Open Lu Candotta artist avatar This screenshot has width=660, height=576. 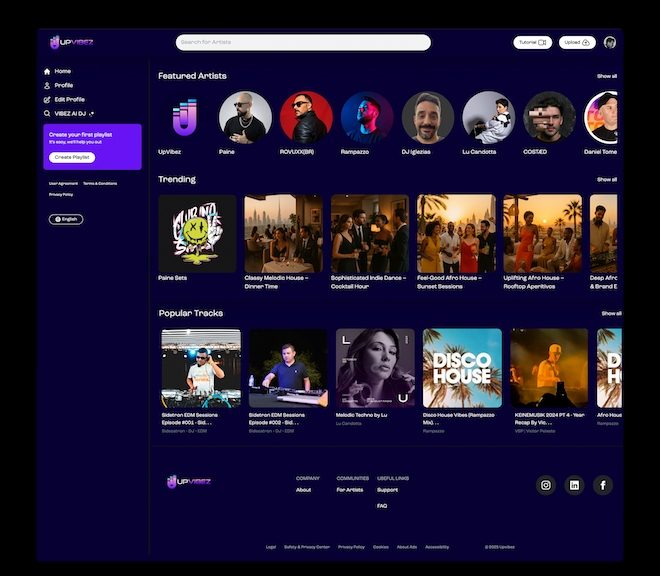[489, 117]
